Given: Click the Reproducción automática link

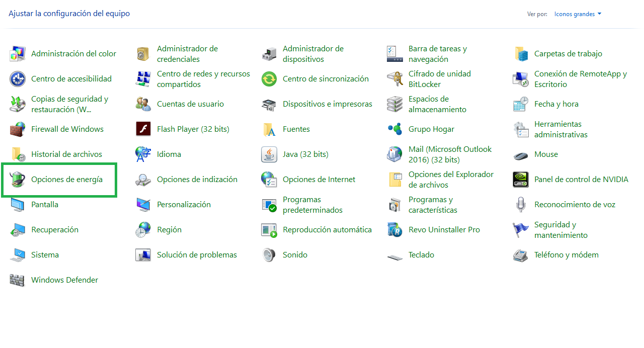Looking at the screenshot, I should click(327, 230).
